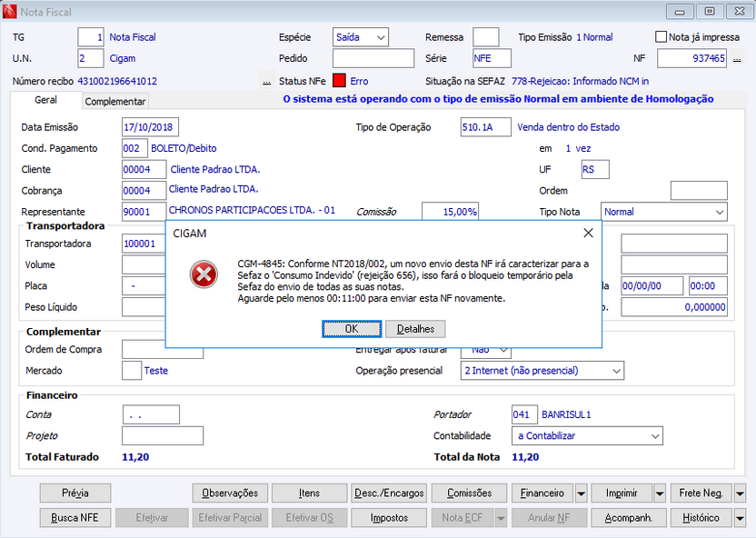This screenshot has height=538, width=756.
Task: Open the Tipo Nota Normal dropdown
Action: point(663,212)
